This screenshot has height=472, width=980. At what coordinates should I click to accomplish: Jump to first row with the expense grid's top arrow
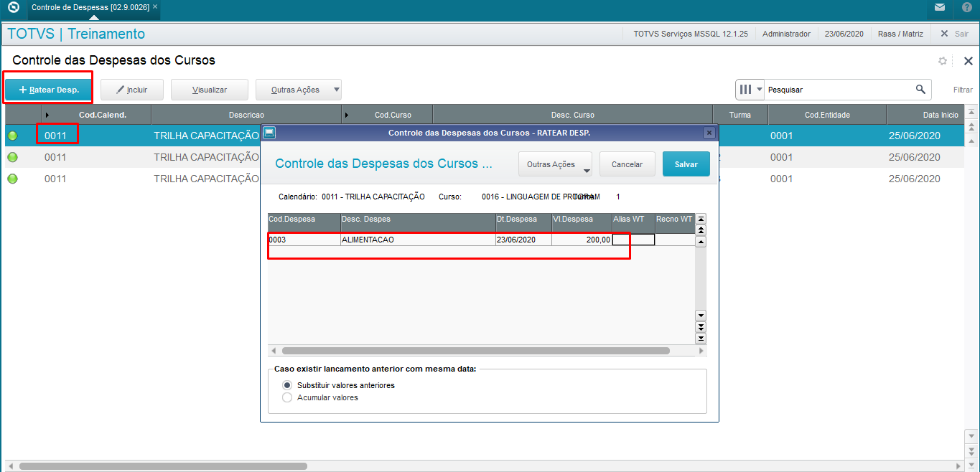click(x=701, y=219)
